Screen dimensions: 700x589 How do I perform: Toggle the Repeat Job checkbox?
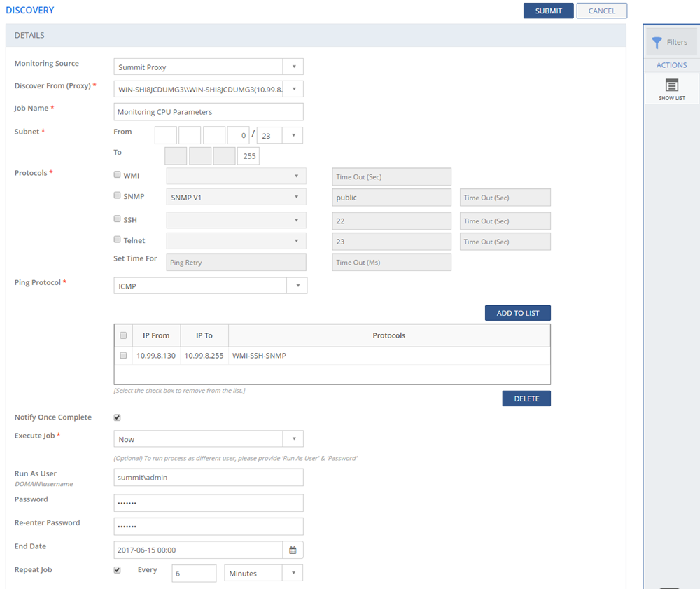point(117,570)
